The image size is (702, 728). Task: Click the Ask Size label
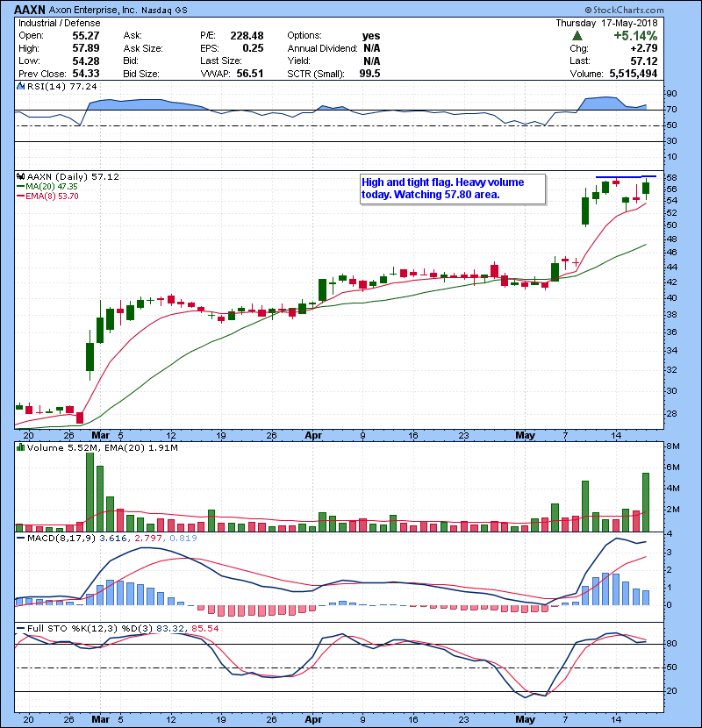143,48
